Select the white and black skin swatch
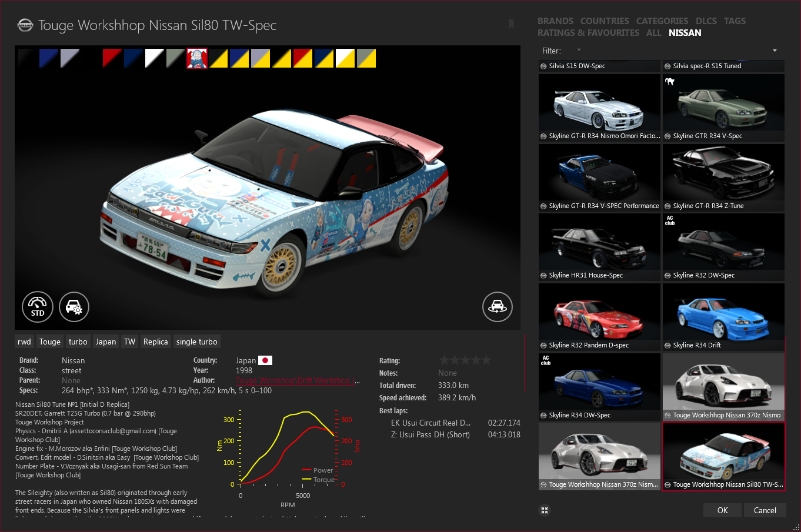801x532 pixels. click(x=155, y=58)
